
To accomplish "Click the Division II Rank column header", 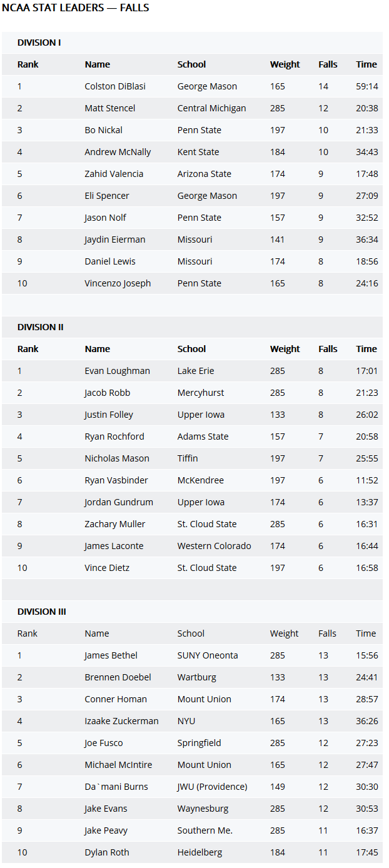I will coord(28,349).
